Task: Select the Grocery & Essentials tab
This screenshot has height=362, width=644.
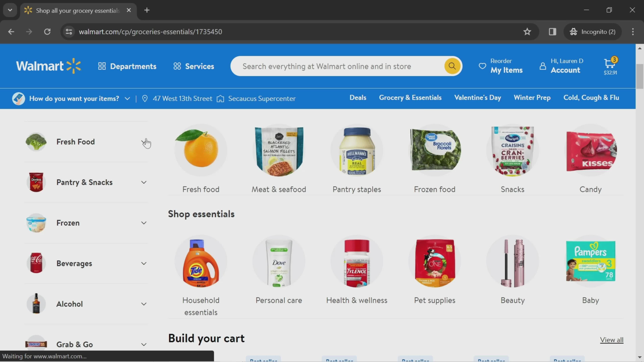Action: pyautogui.click(x=410, y=98)
